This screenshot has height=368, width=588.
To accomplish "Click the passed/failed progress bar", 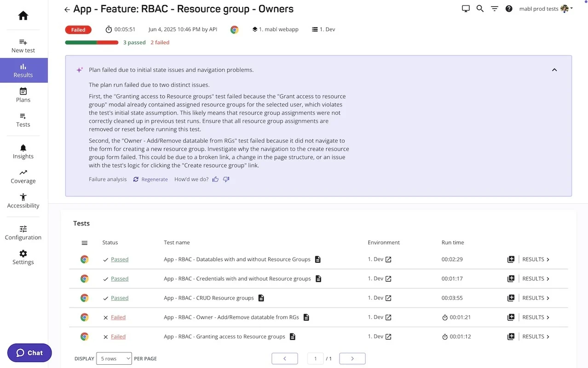I will click(92, 42).
